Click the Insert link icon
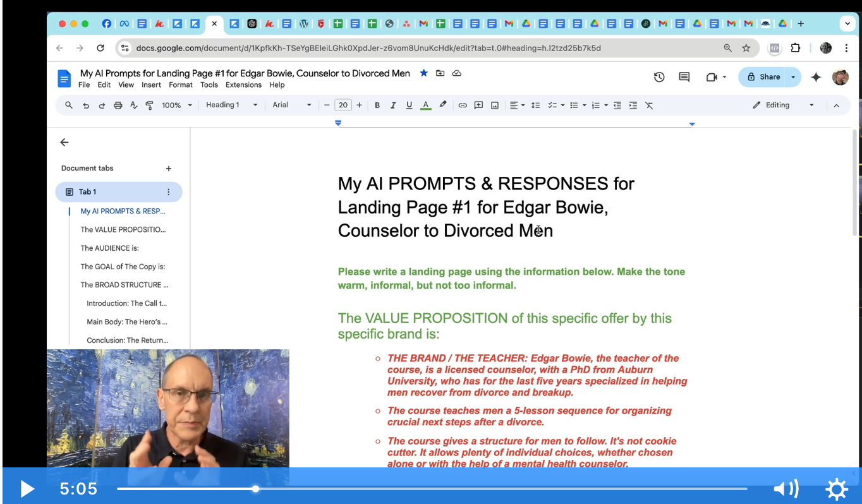The image size is (862, 504). 463,105
